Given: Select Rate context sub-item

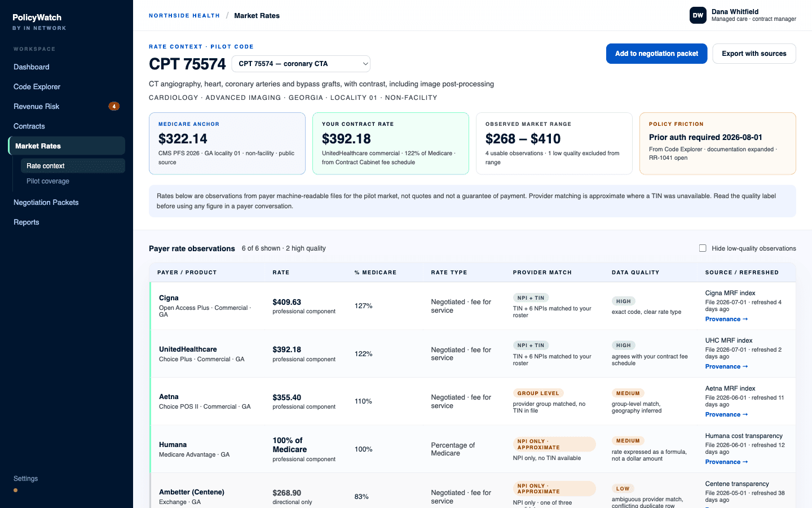Looking at the screenshot, I should click(x=73, y=165).
